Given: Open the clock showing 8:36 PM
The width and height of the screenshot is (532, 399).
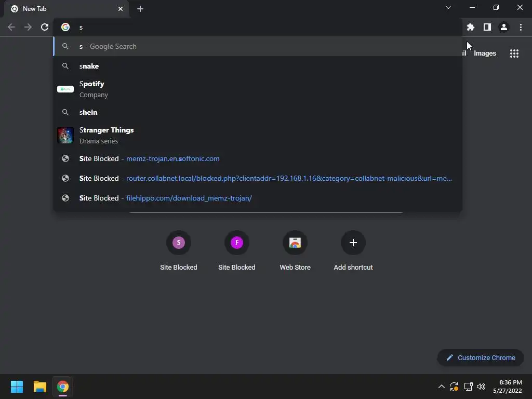Looking at the screenshot, I should [507, 387].
